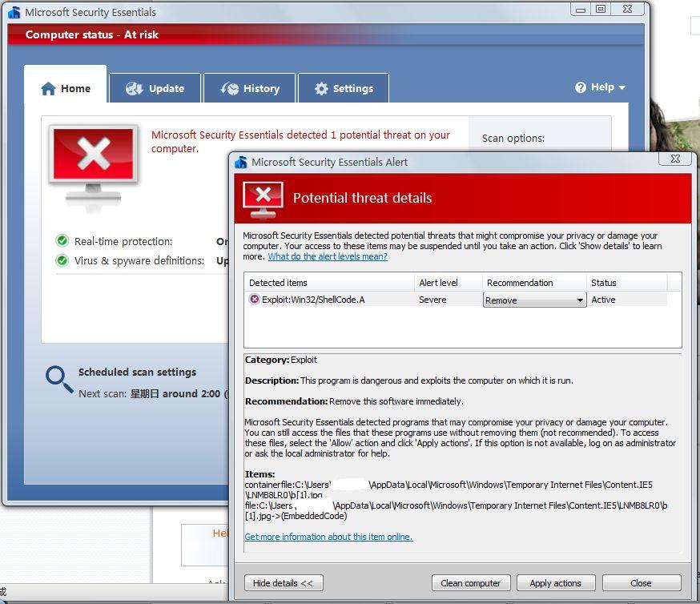Click the Detected items column header

click(x=329, y=283)
